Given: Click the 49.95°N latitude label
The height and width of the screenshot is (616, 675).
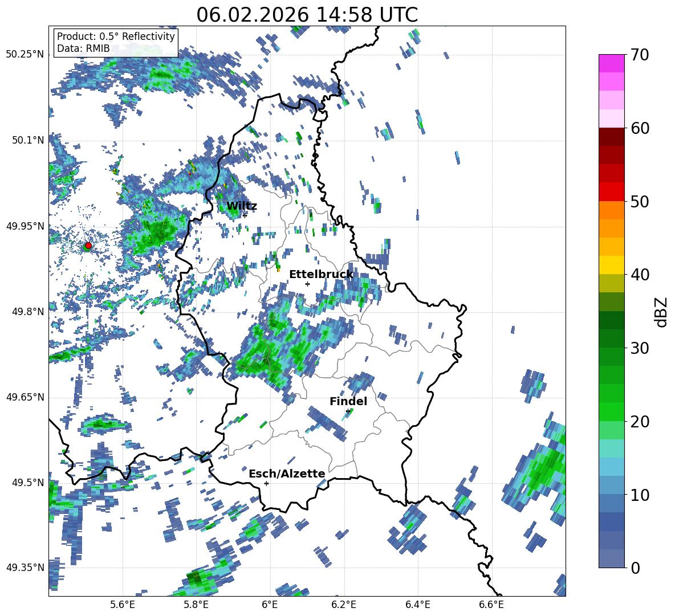Looking at the screenshot, I should 25,226.
